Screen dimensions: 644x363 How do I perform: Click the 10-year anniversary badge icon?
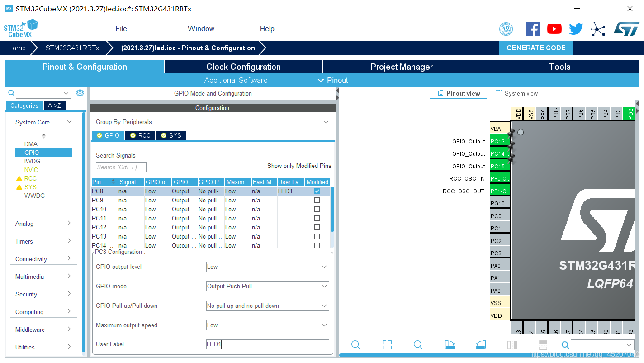(x=506, y=29)
